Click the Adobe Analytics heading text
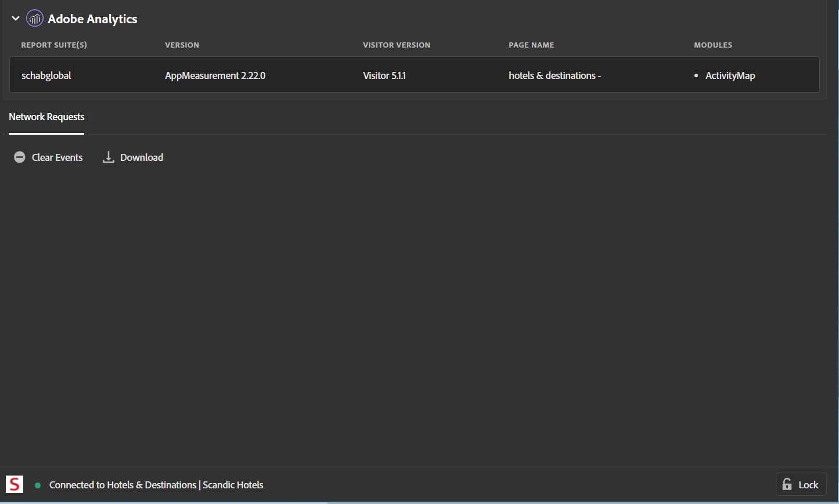This screenshot has width=839, height=504. pos(92,19)
